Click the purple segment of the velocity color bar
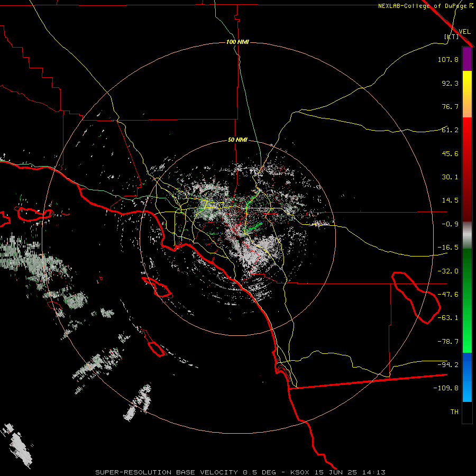 pyautogui.click(x=467, y=59)
